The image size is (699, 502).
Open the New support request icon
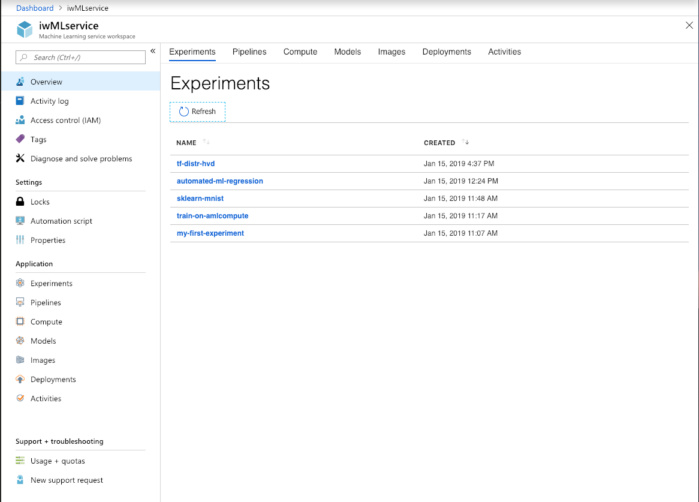click(x=20, y=480)
